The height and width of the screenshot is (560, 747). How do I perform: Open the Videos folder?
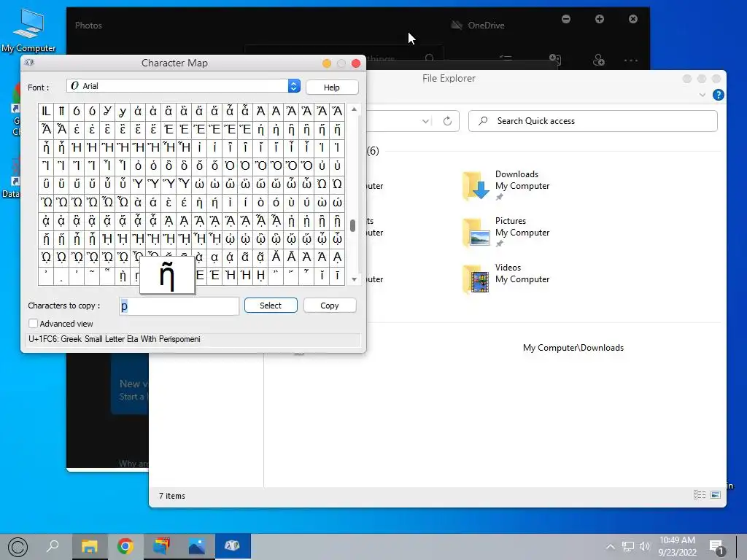pyautogui.click(x=506, y=279)
